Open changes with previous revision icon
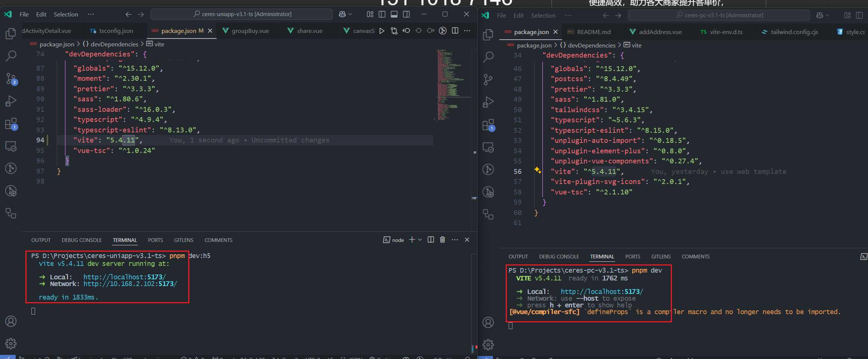The image size is (868, 359). point(406,31)
